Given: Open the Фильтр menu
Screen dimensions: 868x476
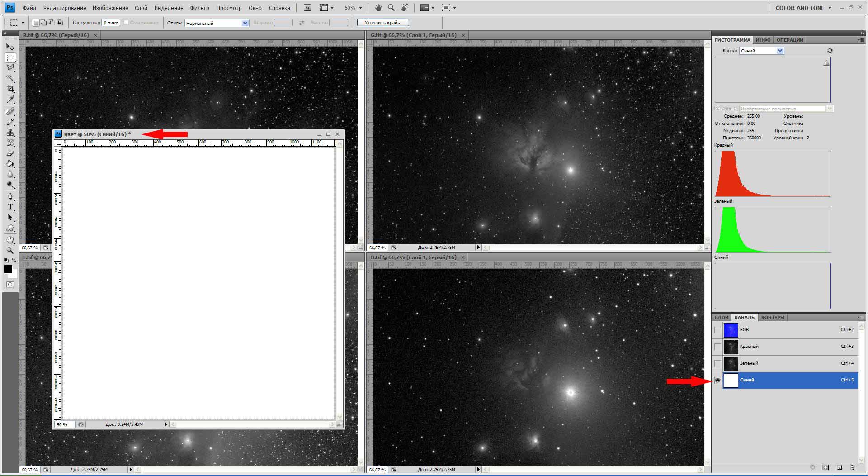Looking at the screenshot, I should tap(199, 8).
